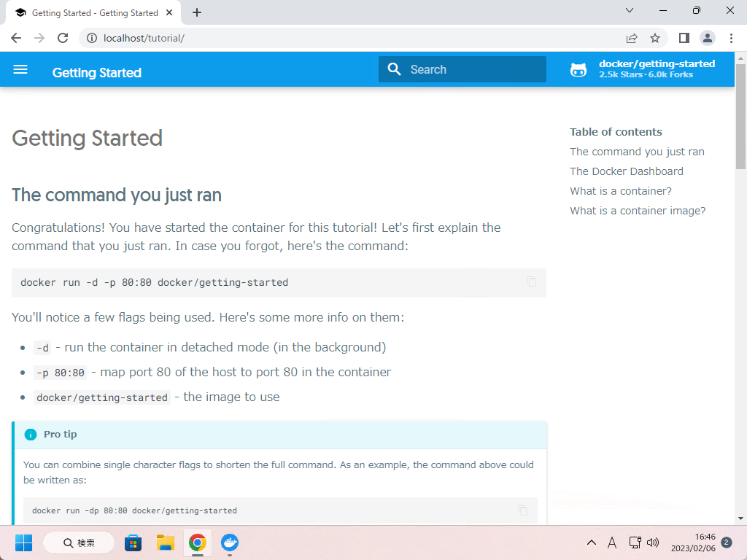Click the Getting Started page heading

click(88, 138)
